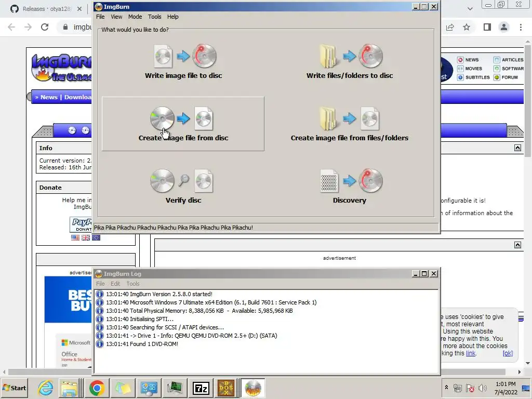The height and width of the screenshot is (399, 532).
Task: Click info icon beside Found 1 DVD-ROM line
Action: tap(99, 344)
